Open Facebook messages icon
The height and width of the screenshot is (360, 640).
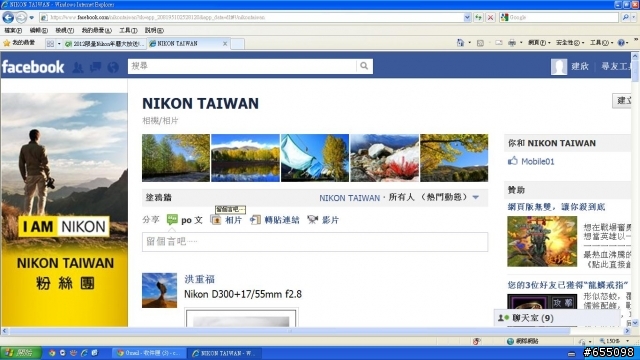pyautogui.click(x=96, y=67)
